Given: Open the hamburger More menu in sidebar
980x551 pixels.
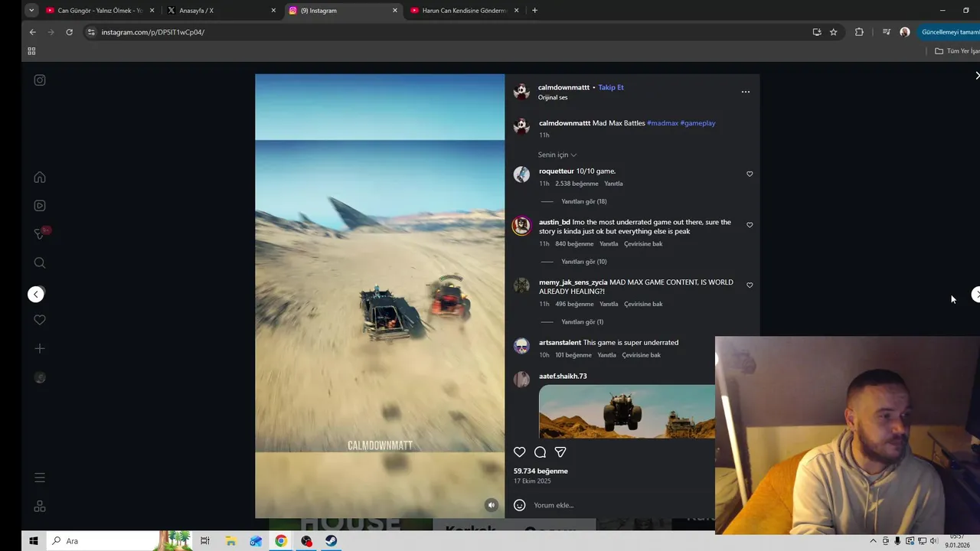Looking at the screenshot, I should 40,478.
